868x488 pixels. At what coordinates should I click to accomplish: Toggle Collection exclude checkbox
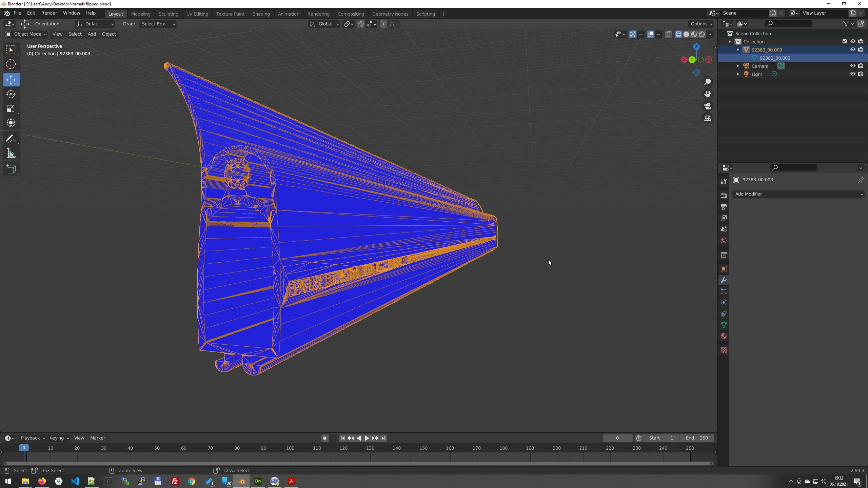point(844,42)
